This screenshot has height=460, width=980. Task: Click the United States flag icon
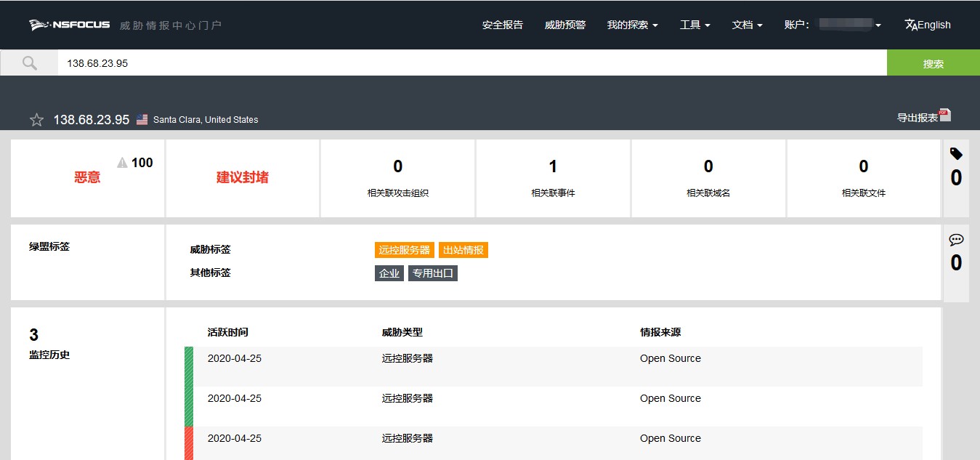point(142,120)
